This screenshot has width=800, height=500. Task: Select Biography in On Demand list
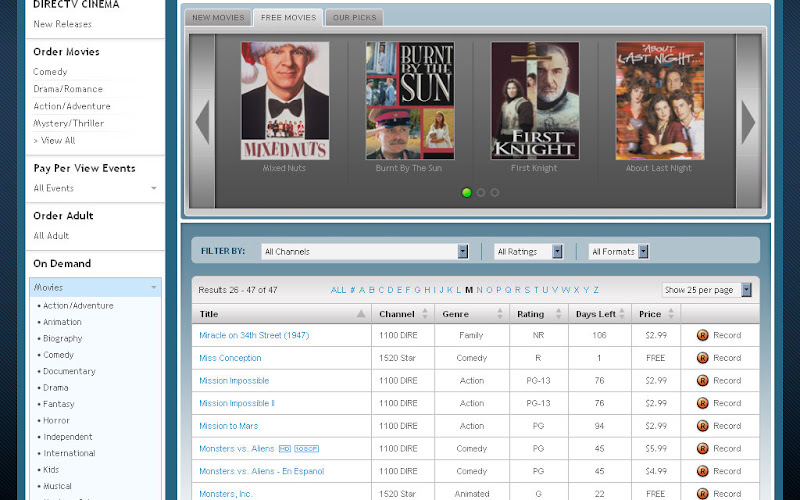tap(62, 338)
